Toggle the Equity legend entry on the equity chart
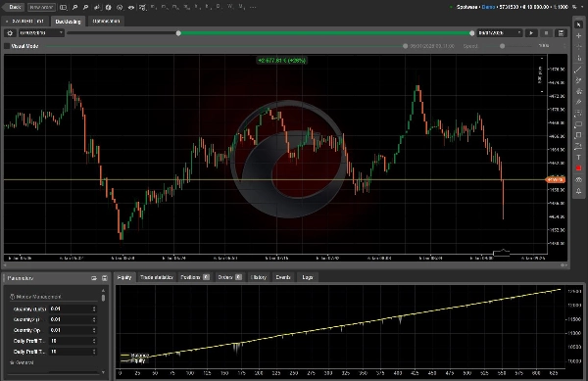 click(133, 360)
